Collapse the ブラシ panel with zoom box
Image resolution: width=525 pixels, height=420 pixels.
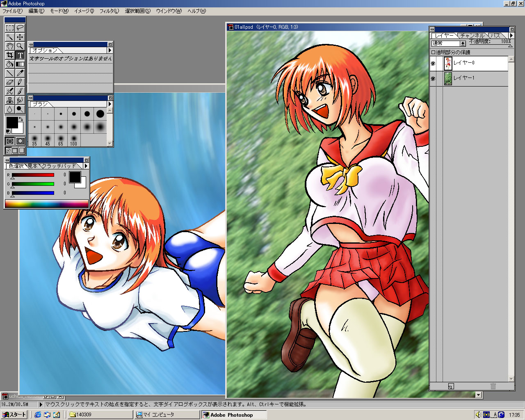[x=110, y=98]
